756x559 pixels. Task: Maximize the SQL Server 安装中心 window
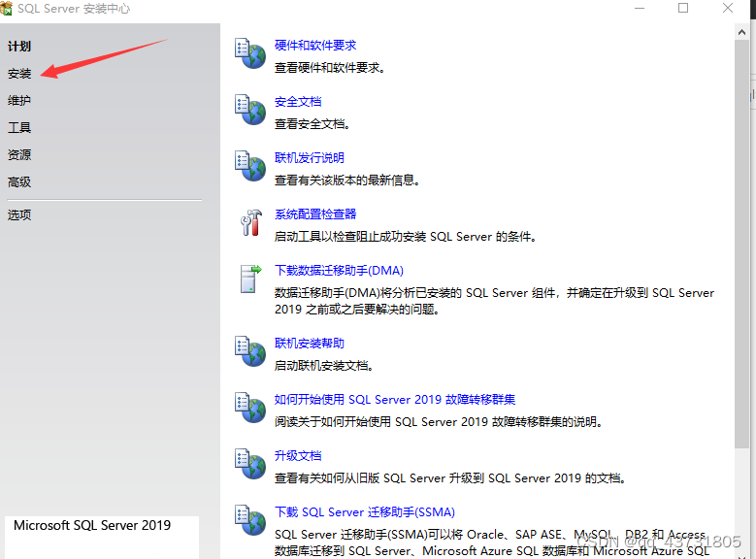683,8
